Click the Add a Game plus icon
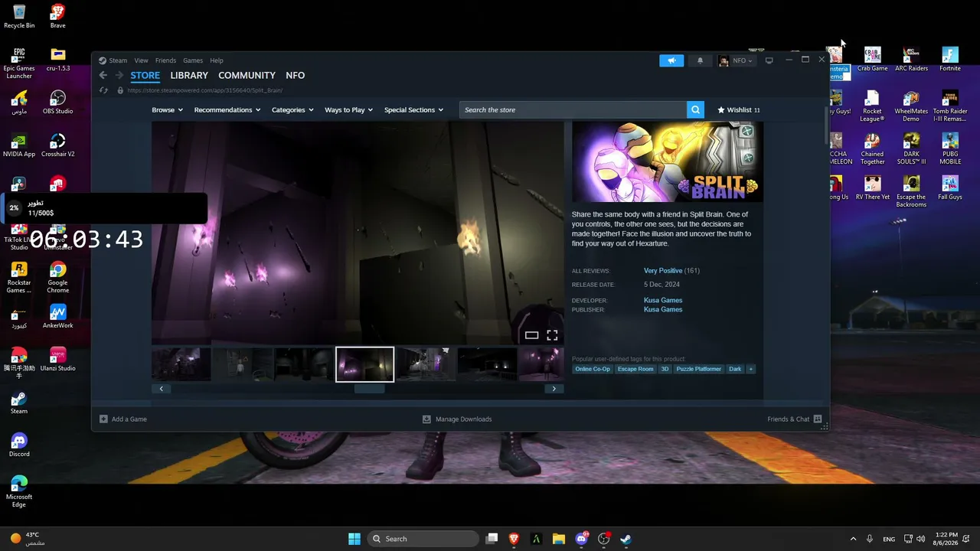The height and width of the screenshot is (551, 980). (x=103, y=419)
